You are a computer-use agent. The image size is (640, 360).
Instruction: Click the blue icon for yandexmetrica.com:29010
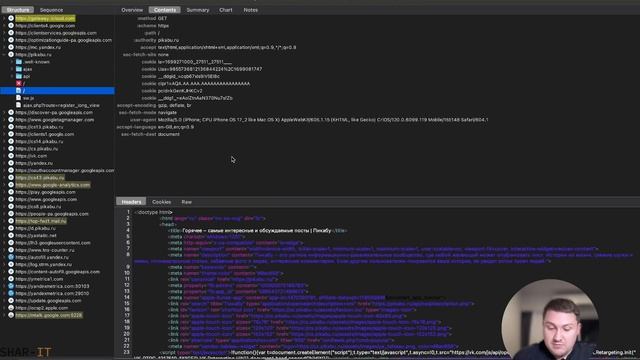pyautogui.click(x=11, y=293)
